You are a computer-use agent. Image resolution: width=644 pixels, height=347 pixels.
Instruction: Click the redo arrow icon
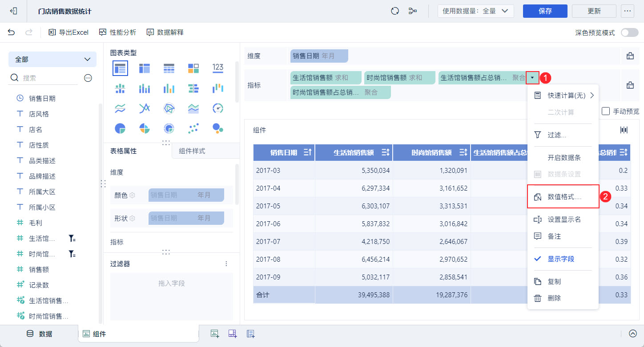coord(29,32)
